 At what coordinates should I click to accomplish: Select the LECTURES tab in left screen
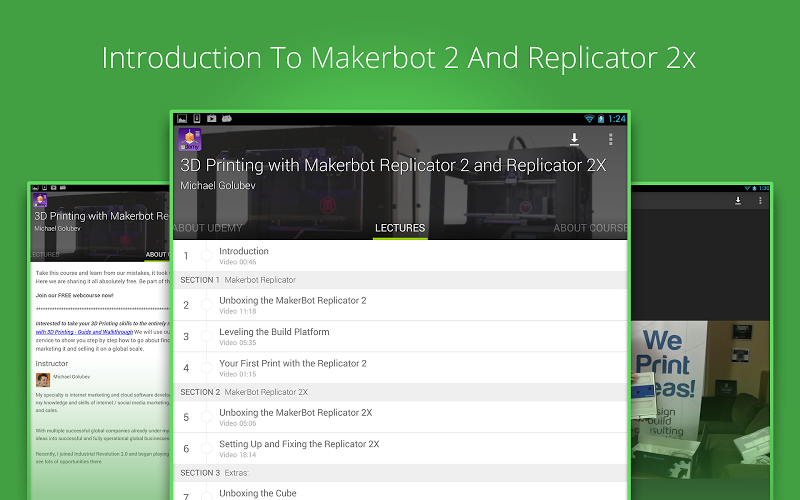tap(45, 254)
